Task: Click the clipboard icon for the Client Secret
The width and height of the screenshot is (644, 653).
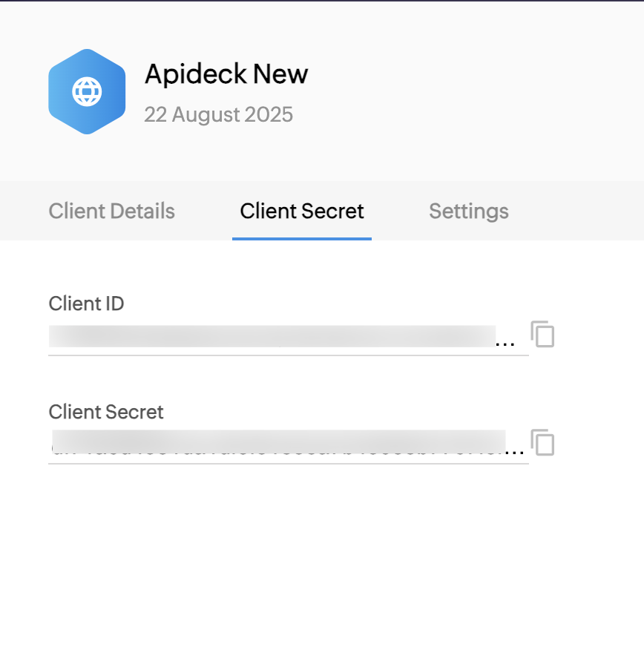Action: (542, 443)
